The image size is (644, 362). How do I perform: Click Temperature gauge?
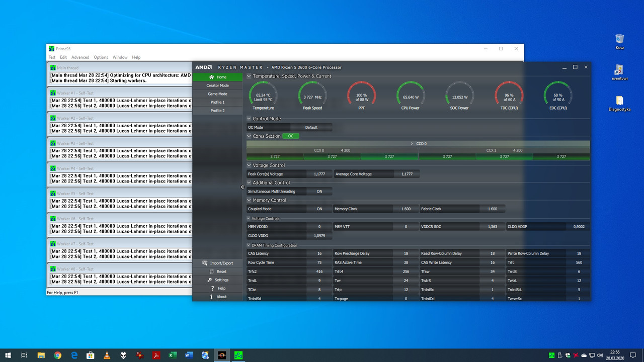(x=263, y=96)
